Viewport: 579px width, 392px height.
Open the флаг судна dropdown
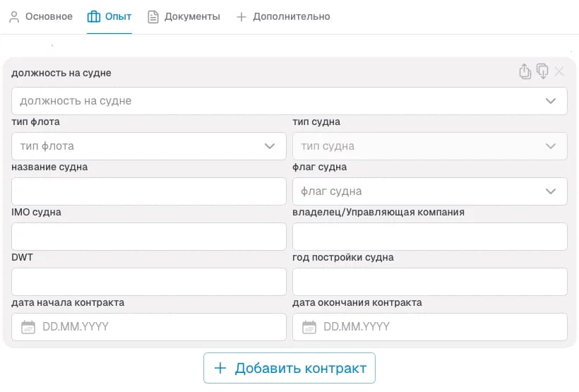(430, 191)
